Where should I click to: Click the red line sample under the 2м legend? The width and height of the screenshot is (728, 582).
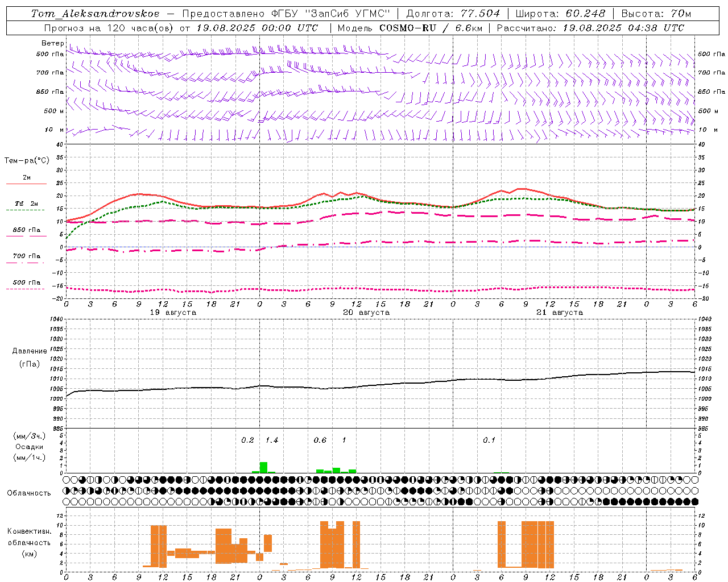point(26,184)
